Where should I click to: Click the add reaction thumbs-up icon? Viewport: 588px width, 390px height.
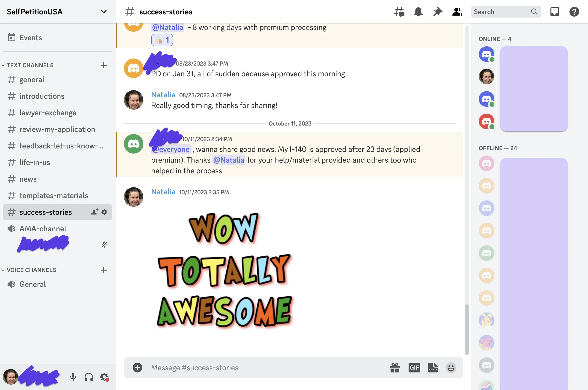pos(161,39)
